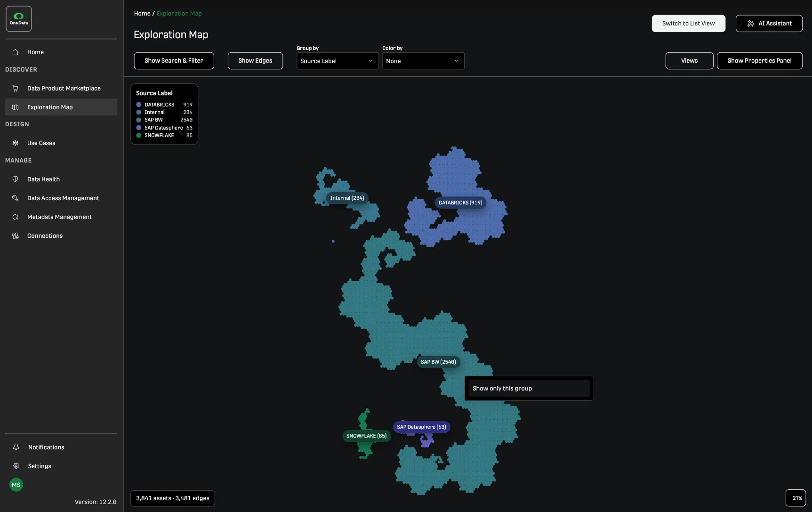Screen dimensions: 812x512
Task: Click the Internal (234) cluster label
Action: pos(347,198)
